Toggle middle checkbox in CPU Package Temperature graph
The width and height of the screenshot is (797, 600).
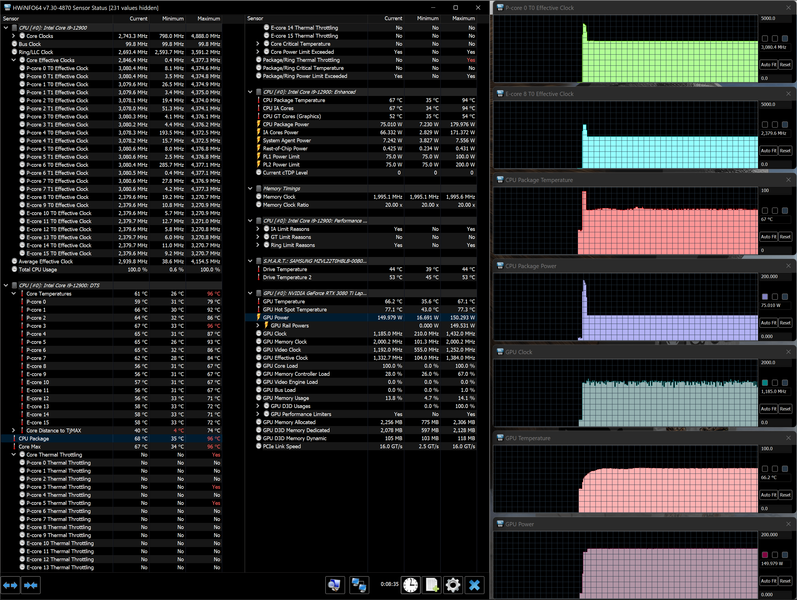(x=775, y=211)
